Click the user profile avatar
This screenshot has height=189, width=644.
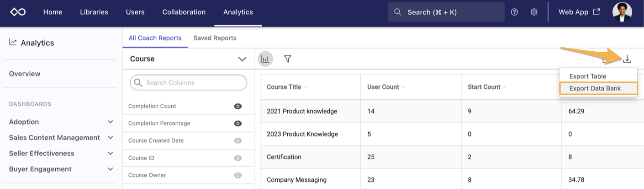click(x=622, y=12)
